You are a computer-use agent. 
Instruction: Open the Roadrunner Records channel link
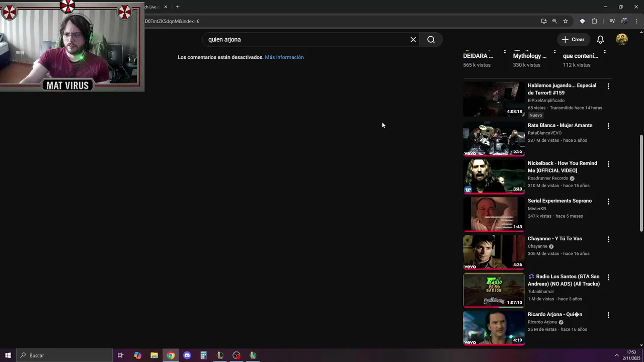[548, 178]
